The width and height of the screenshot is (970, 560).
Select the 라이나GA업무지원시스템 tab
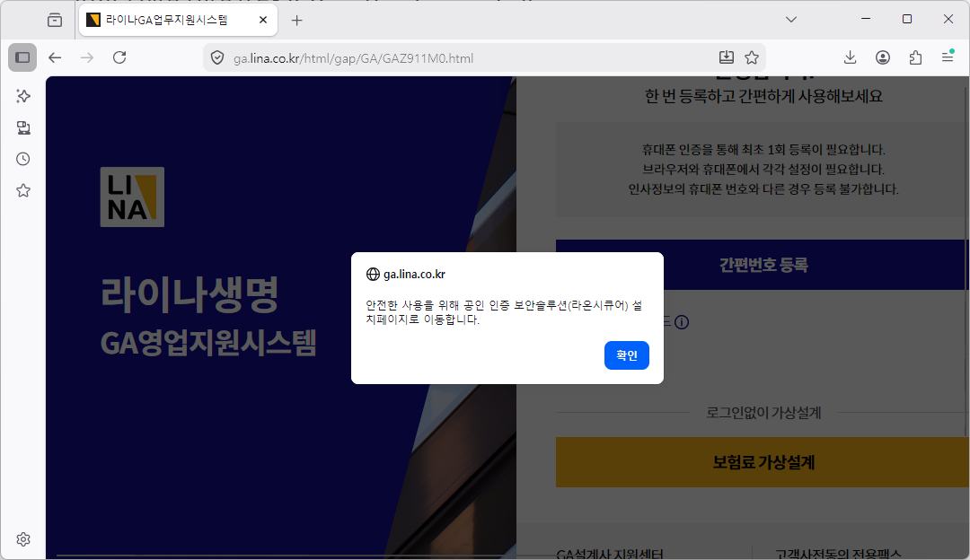178,20
